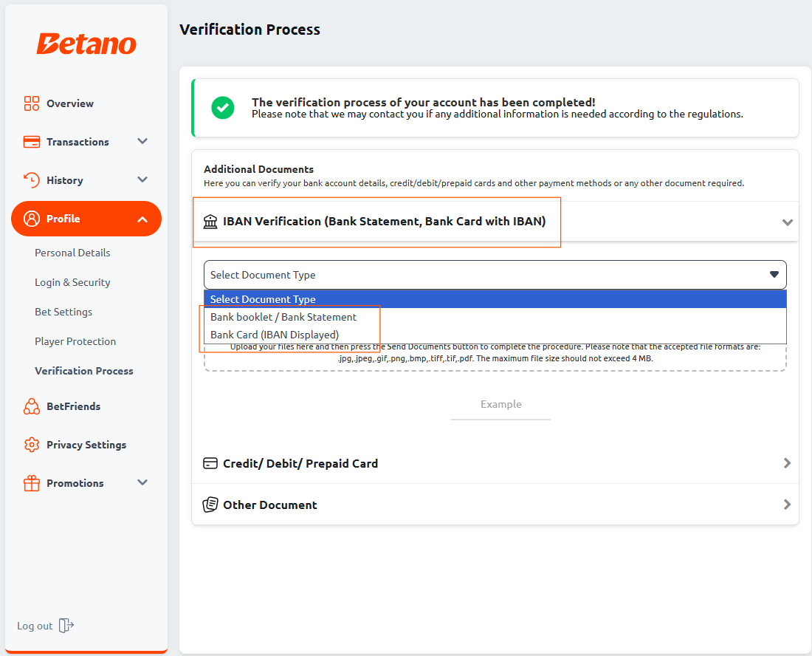
Task: Click the Overview grid icon
Action: coord(32,103)
